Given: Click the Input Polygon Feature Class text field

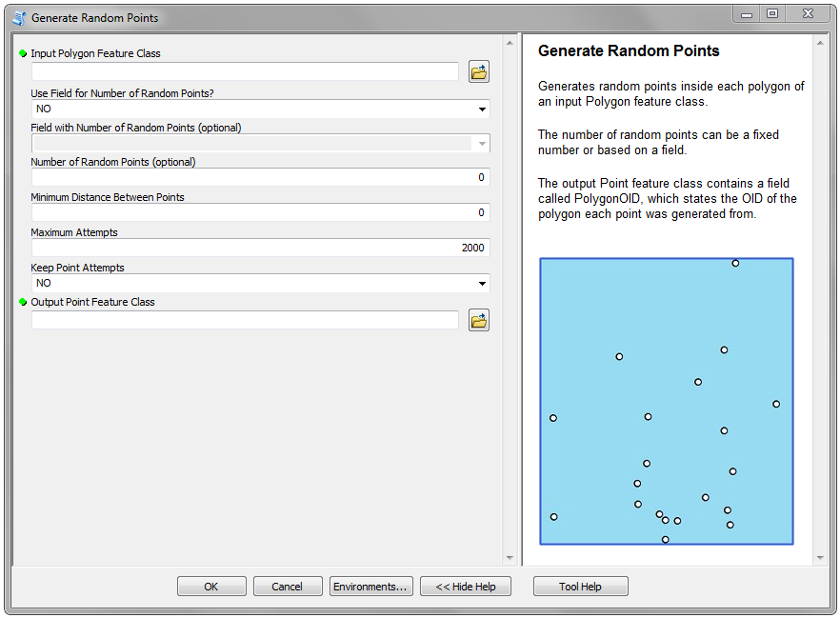Looking at the screenshot, I should (245, 71).
